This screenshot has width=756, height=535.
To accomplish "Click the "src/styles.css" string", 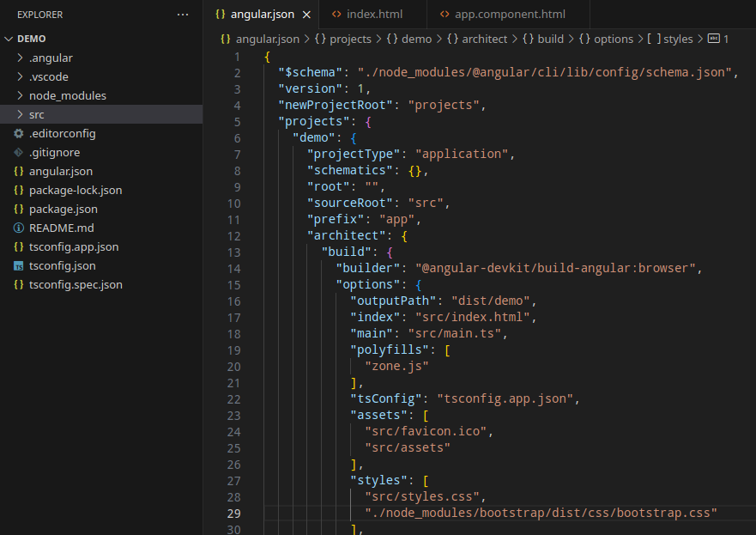I will pyautogui.click(x=422, y=497).
